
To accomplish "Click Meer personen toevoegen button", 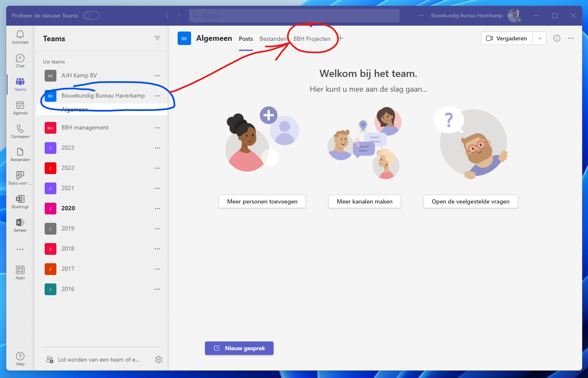I will (x=262, y=201).
